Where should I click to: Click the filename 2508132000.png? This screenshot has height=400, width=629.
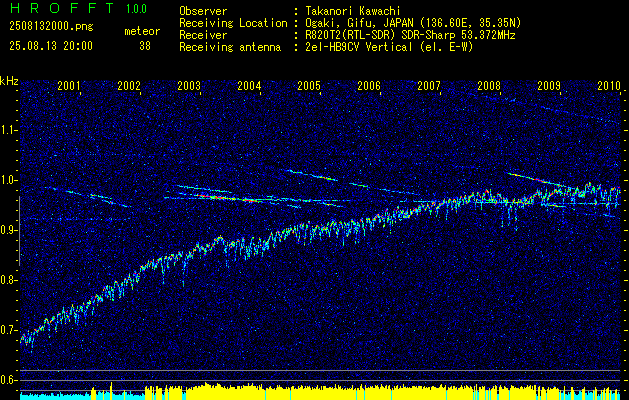(51, 27)
